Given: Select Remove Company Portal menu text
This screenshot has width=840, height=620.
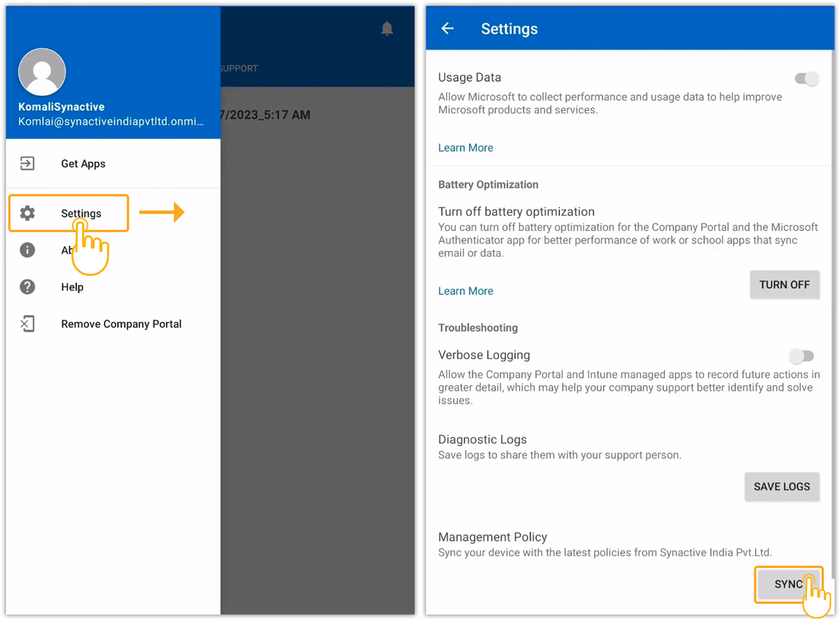Looking at the screenshot, I should pos(121,324).
